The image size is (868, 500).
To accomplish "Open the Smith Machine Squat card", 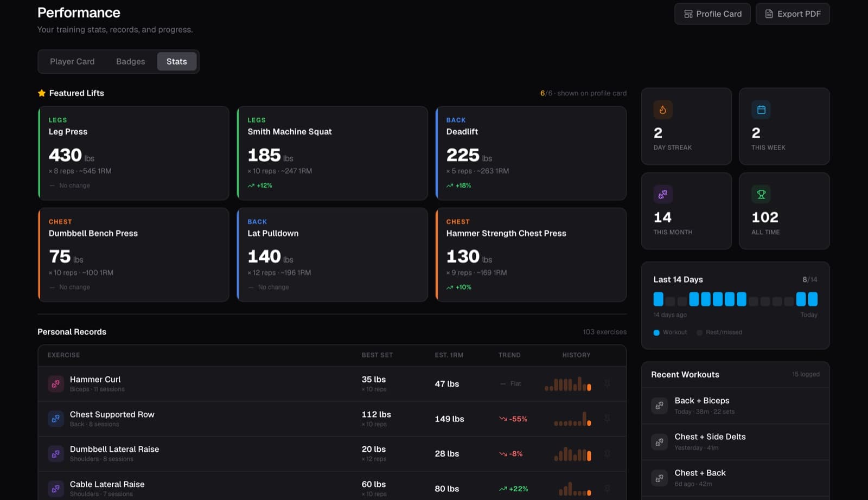I will tap(333, 153).
